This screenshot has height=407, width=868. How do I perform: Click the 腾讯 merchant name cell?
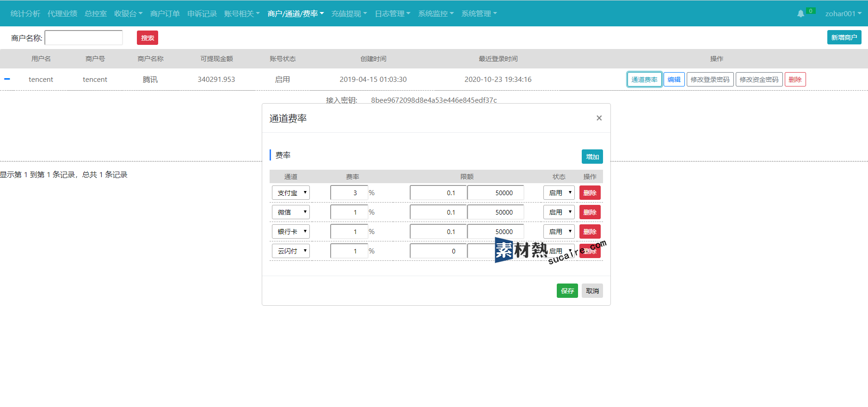tap(150, 80)
